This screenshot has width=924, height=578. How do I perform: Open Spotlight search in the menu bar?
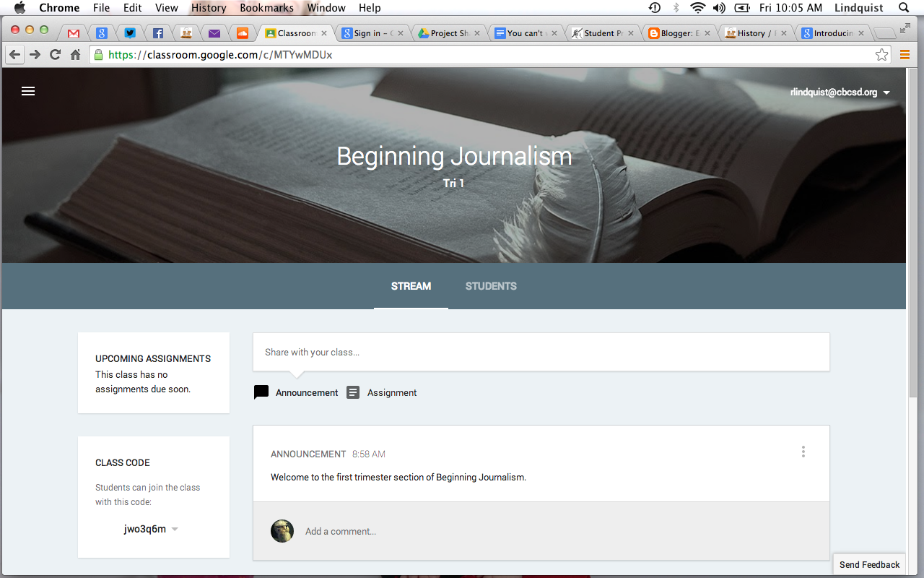[x=902, y=8]
